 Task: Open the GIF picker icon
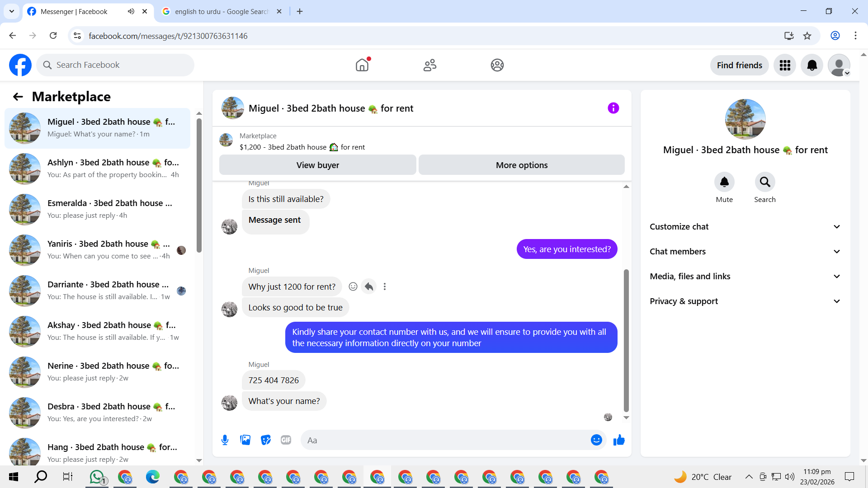(x=286, y=440)
